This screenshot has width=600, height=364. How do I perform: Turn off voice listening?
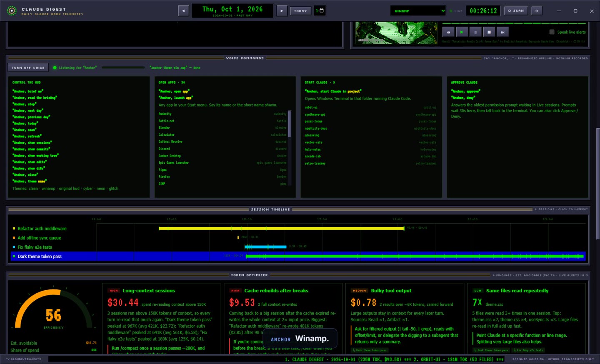[x=28, y=67]
